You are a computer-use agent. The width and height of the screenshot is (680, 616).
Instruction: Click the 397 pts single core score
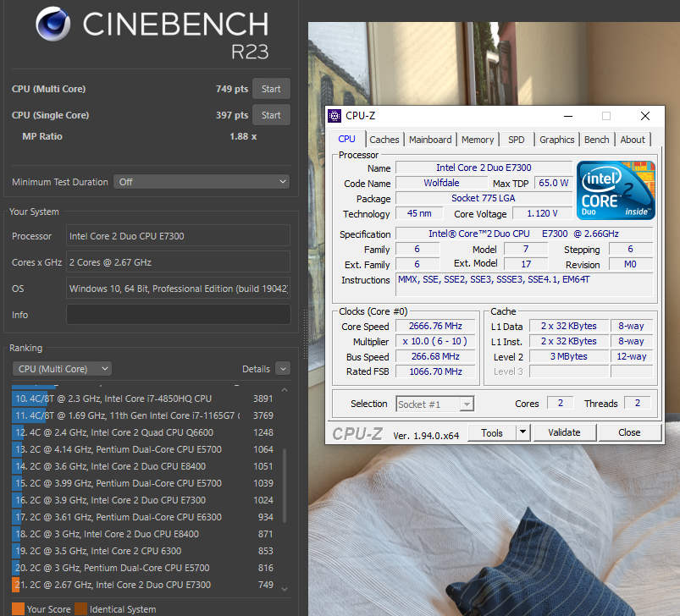pyautogui.click(x=232, y=115)
